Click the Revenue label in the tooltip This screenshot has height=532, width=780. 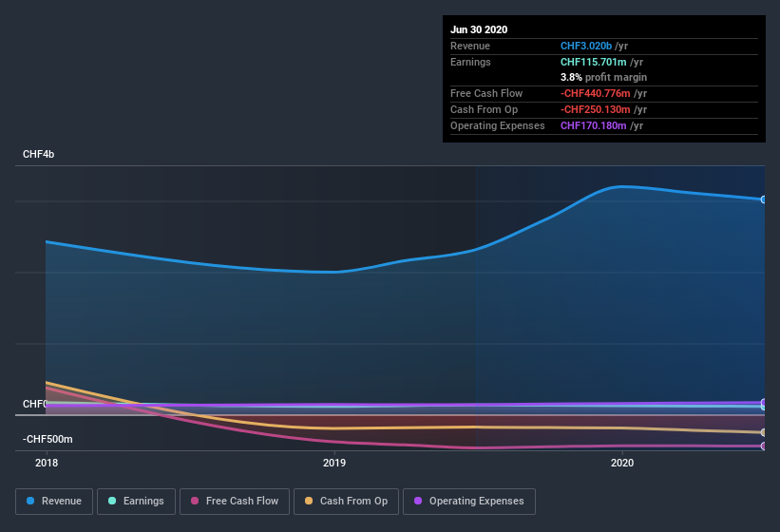click(x=470, y=46)
